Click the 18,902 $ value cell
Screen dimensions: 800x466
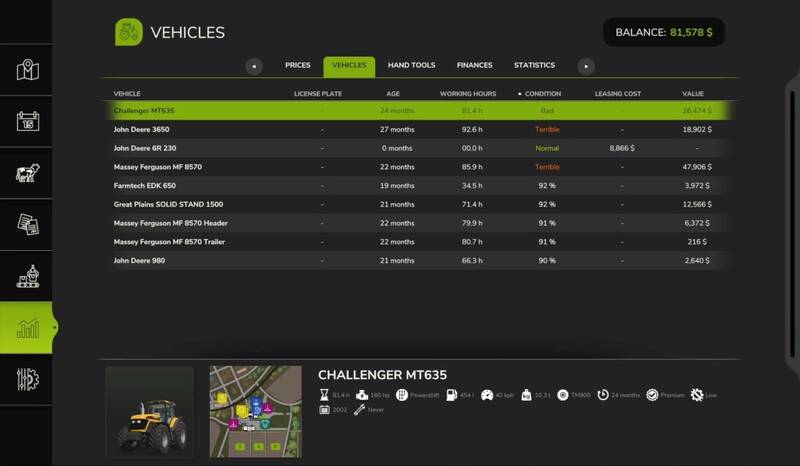[x=697, y=129]
